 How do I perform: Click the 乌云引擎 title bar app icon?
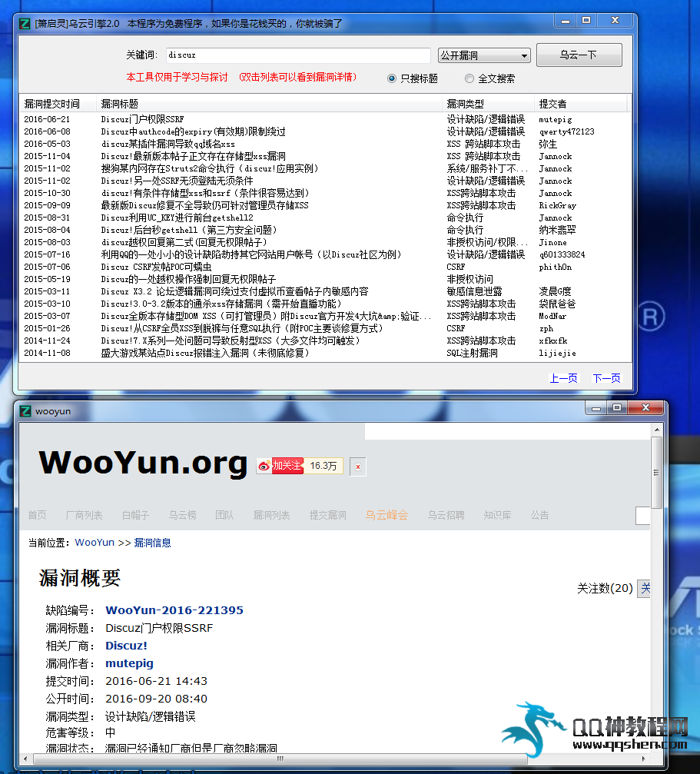(x=25, y=23)
